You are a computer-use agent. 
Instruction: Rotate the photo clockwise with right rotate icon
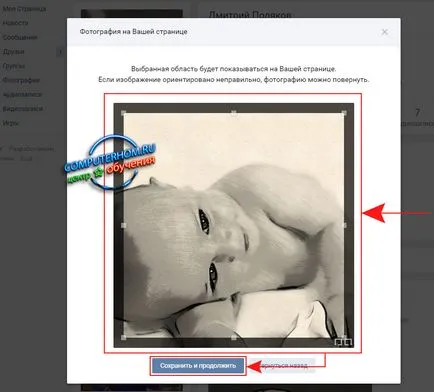[x=348, y=342]
